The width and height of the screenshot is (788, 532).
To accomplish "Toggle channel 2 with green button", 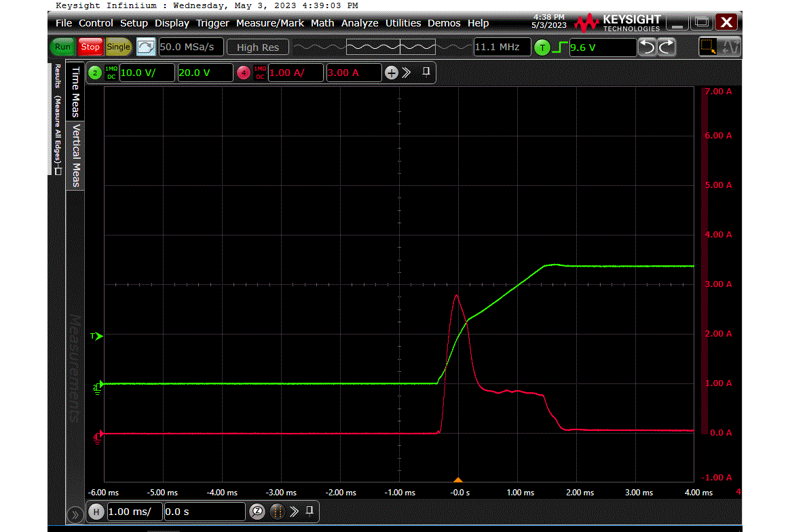I will click(95, 73).
